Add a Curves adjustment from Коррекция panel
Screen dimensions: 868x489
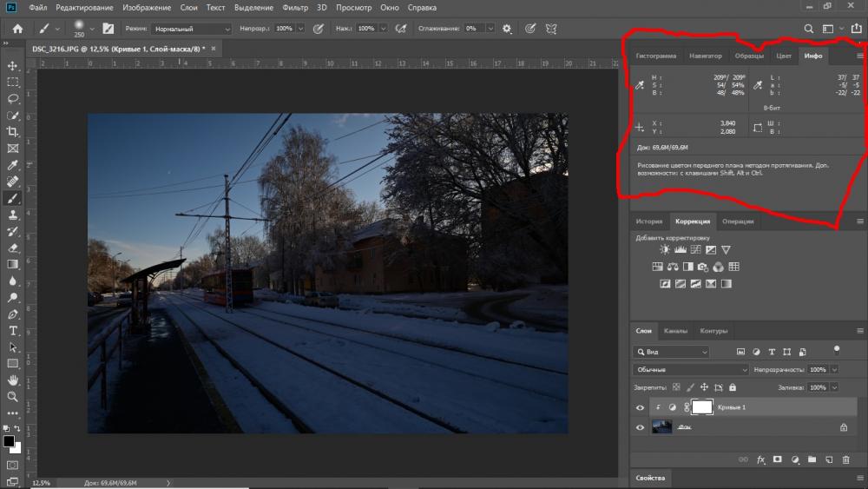(695, 250)
